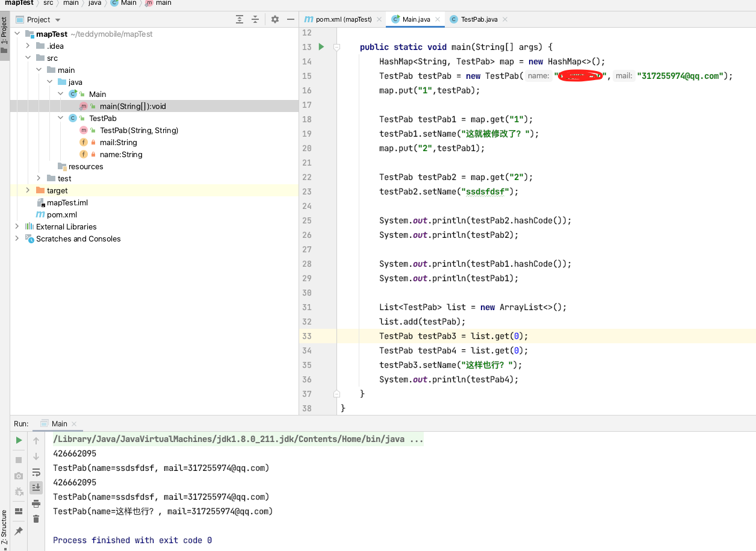Click Main class in the breadcrumb bar
The width and height of the screenshot is (756, 551).
pyautogui.click(x=124, y=3)
